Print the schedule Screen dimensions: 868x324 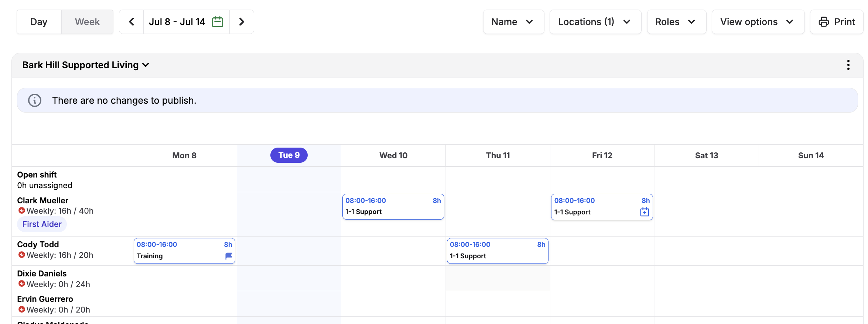837,22
